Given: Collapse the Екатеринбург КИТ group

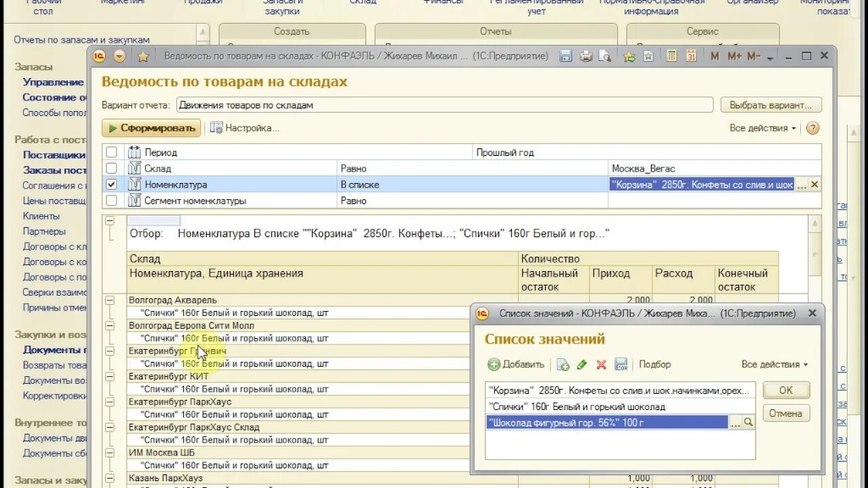Looking at the screenshot, I should coord(109,376).
